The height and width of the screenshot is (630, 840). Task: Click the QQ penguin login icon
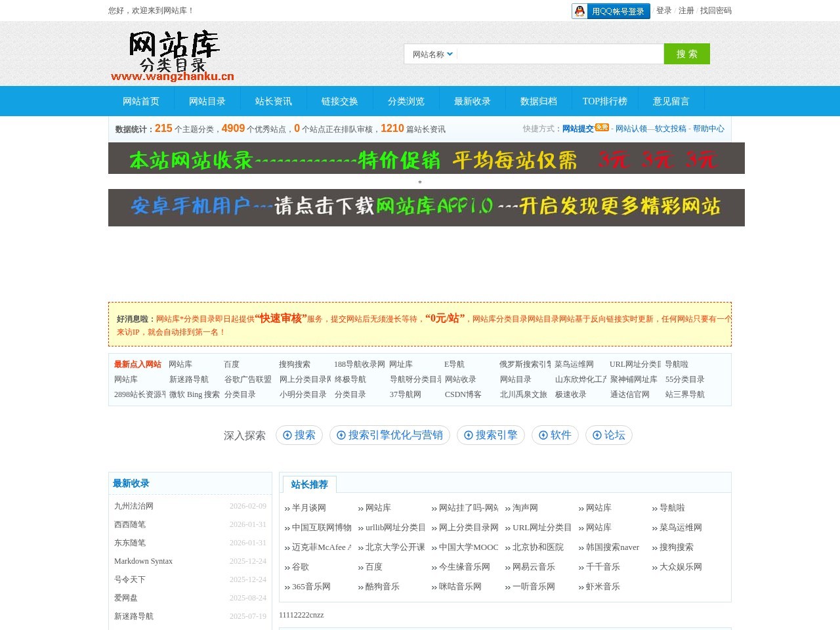(x=578, y=10)
